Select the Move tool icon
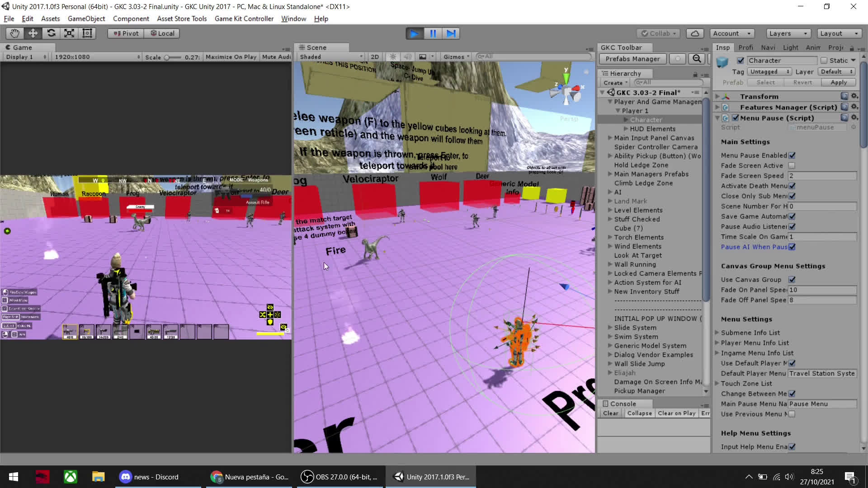The height and width of the screenshot is (488, 868). pos(33,33)
